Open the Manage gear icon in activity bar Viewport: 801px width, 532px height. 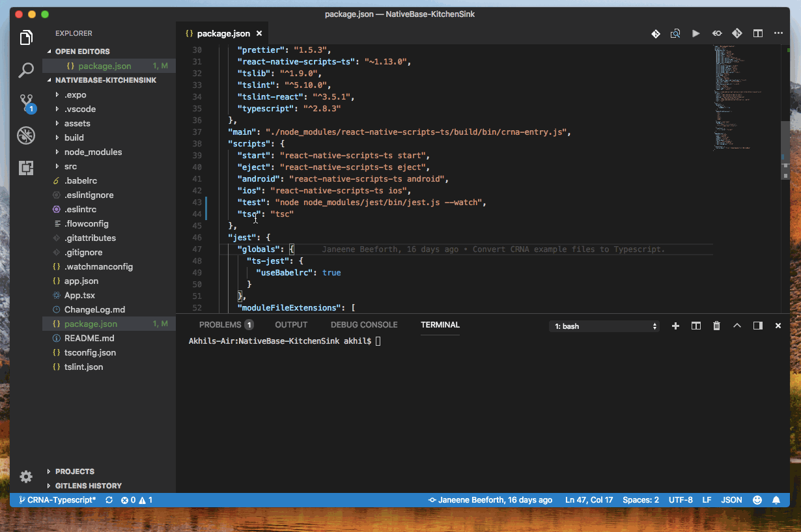[x=26, y=477]
